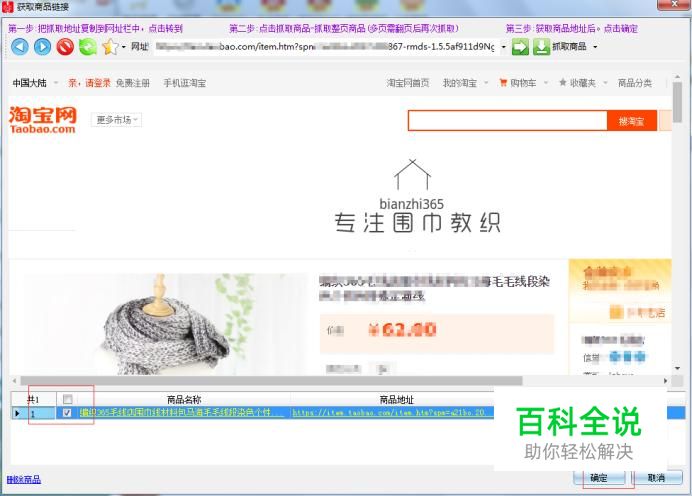Click the item.taobao.com URL link in row 1
The image size is (692, 496).
tap(388, 413)
